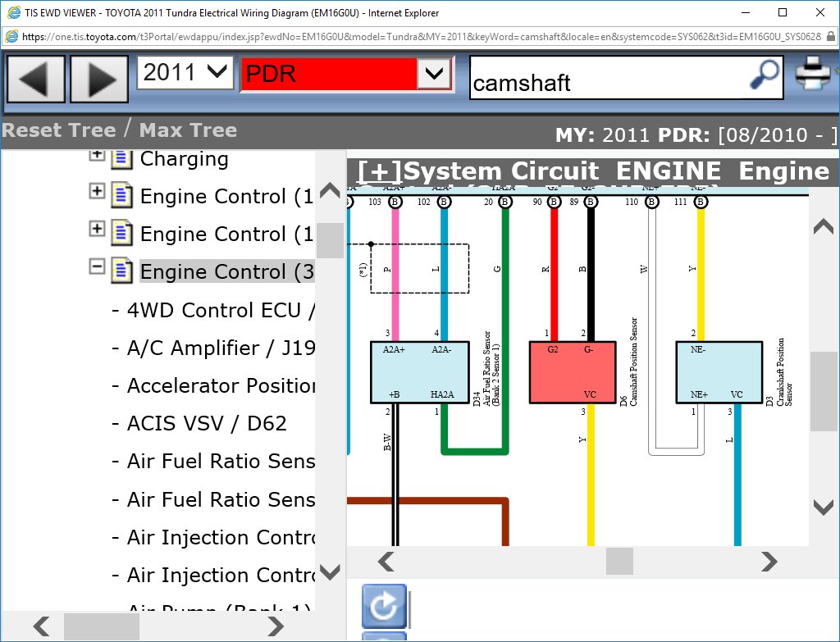The image size is (840, 642).
Task: Select the highlighted Engine Control (3 entry
Action: pos(227,271)
